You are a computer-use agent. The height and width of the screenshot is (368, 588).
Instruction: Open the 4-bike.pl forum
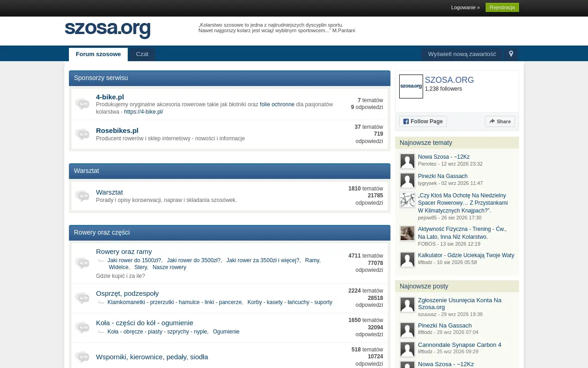pyautogui.click(x=110, y=97)
